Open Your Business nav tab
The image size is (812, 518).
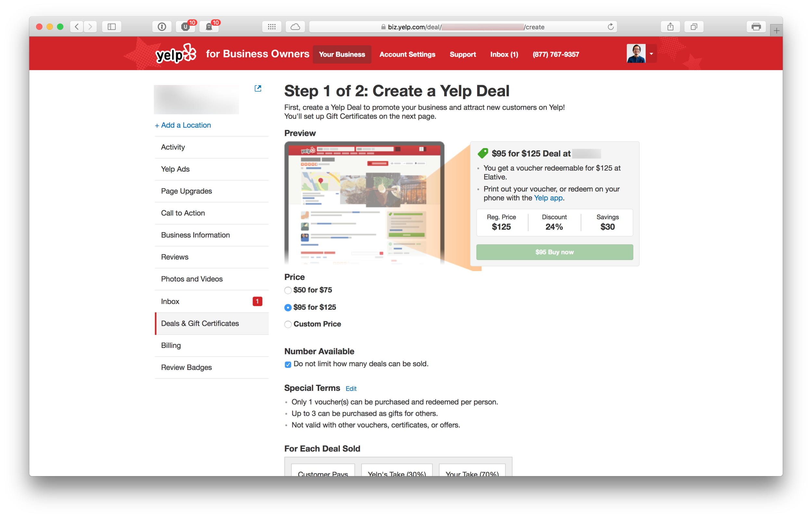(x=342, y=54)
